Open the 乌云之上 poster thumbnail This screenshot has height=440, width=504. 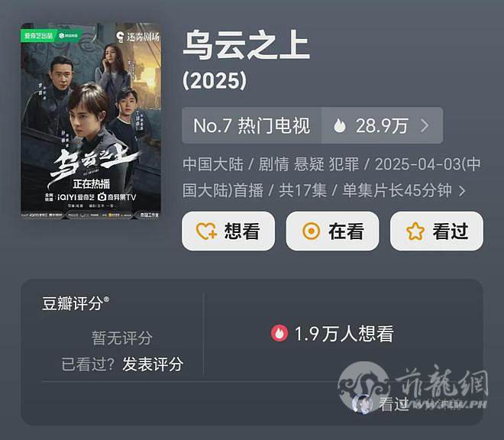91,121
